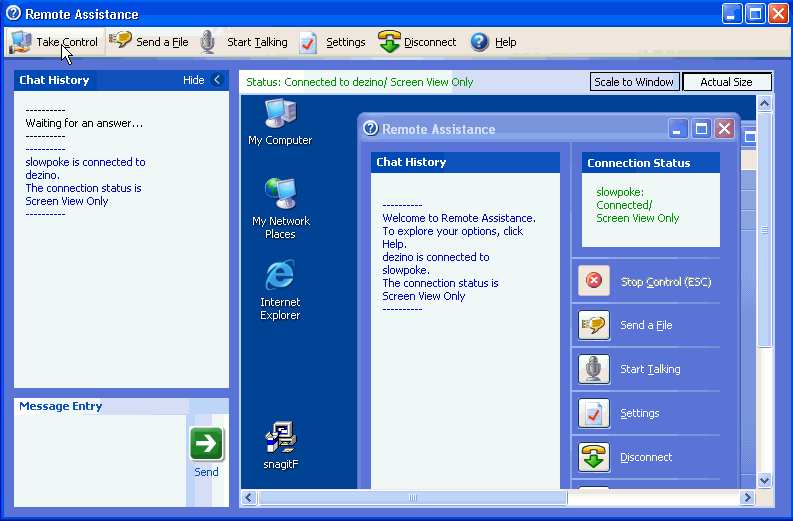Click the Send label under the arrow
The height and width of the screenshot is (521, 793).
tap(206, 472)
